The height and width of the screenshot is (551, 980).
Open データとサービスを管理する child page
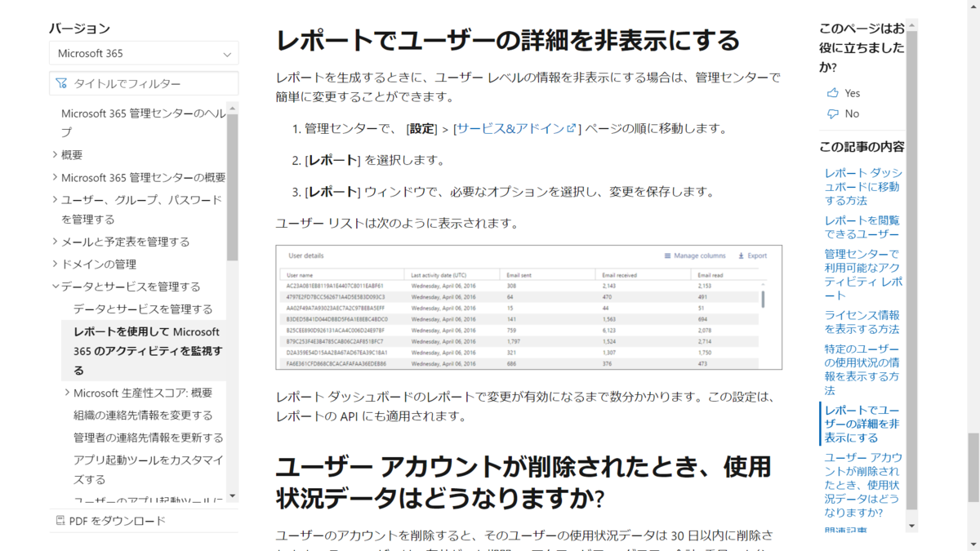point(143,309)
